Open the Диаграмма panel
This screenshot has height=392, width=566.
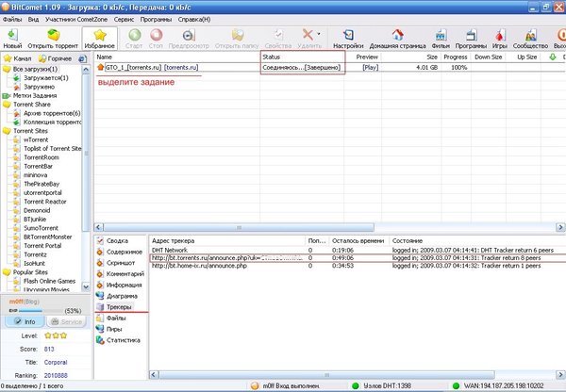point(122,296)
